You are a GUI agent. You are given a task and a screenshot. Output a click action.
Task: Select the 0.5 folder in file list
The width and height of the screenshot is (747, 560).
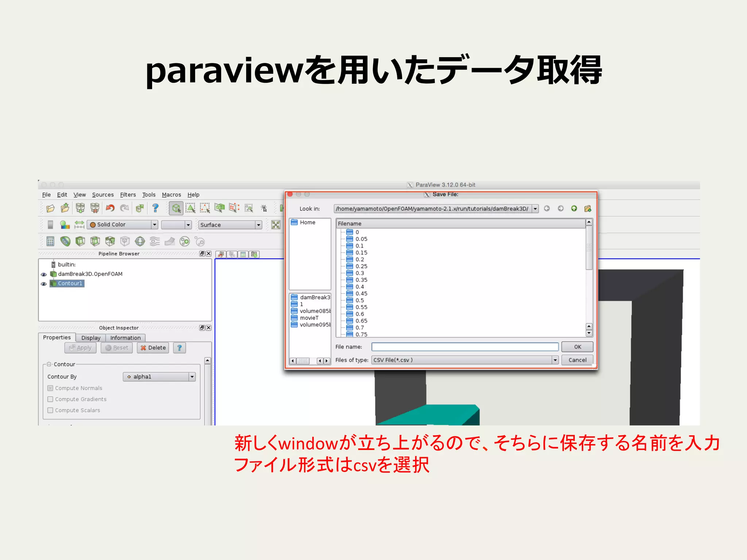pos(355,300)
